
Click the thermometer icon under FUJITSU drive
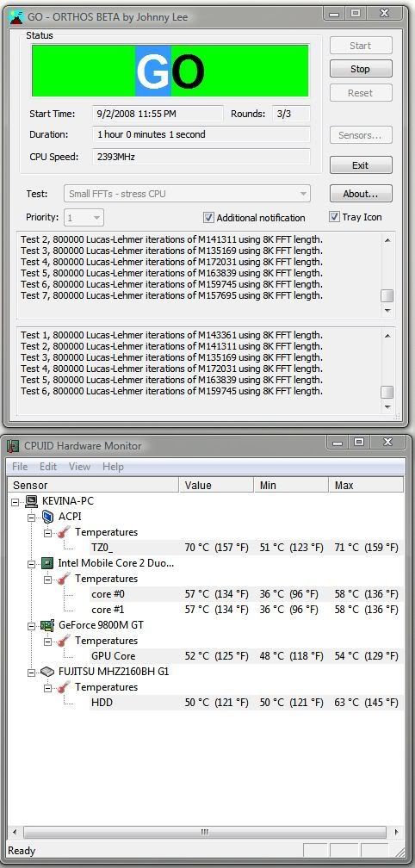(x=65, y=687)
